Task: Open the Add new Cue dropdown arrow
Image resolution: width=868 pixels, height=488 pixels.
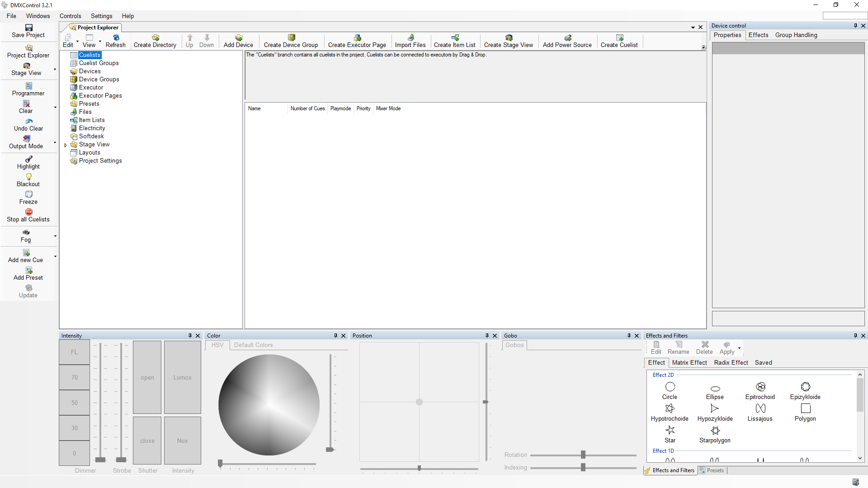Action: pos(55,256)
